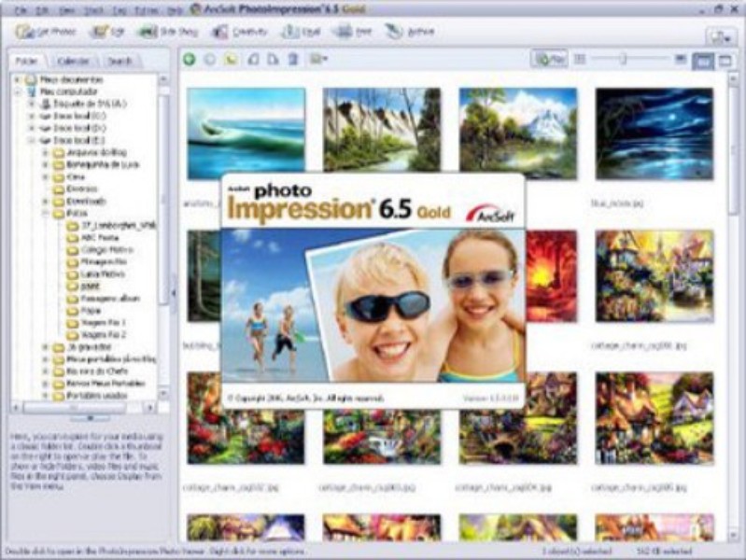
Task: Switch to single photo view mode
Action: click(x=725, y=61)
